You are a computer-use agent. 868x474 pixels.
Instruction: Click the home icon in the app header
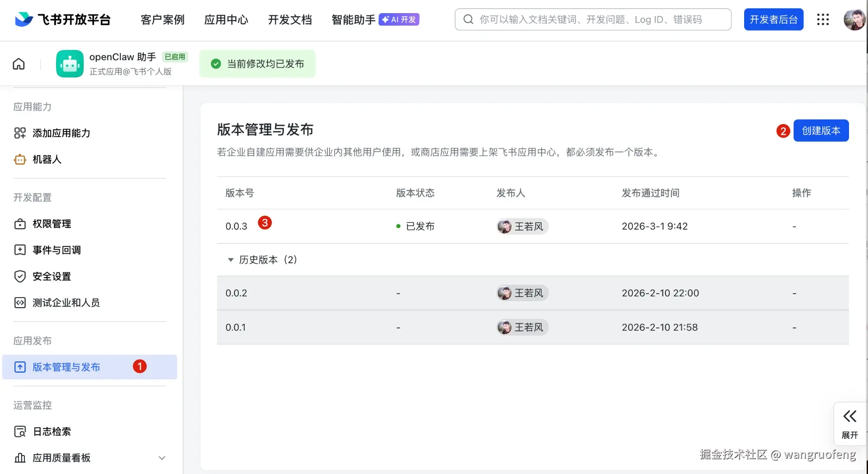pyautogui.click(x=19, y=64)
